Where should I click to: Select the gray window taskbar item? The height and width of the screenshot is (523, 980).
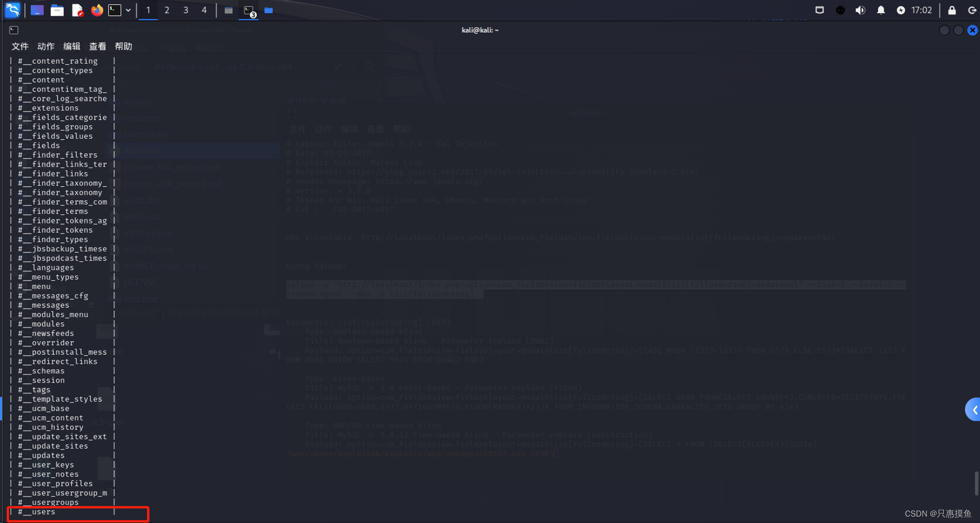(228, 10)
